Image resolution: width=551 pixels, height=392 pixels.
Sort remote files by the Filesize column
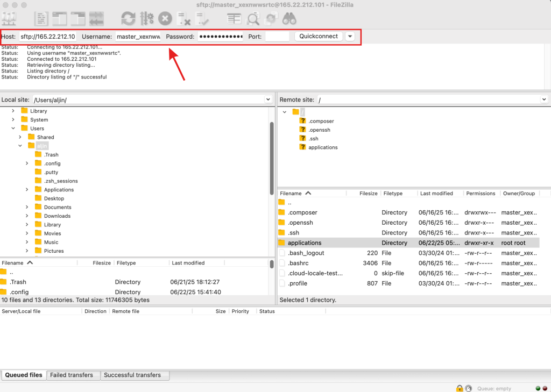coord(369,193)
